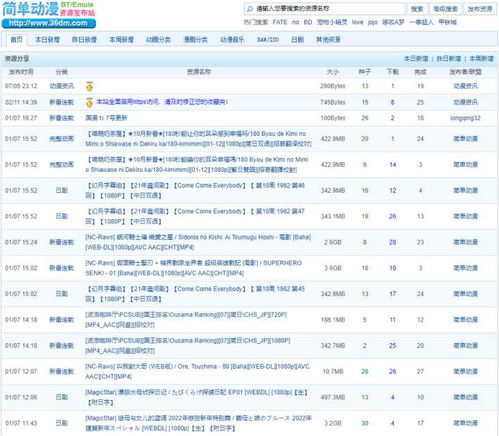The height and width of the screenshot is (436, 499).
Task: Open the 本周新番 link in 资源分享 header
Action: tap(481, 59)
